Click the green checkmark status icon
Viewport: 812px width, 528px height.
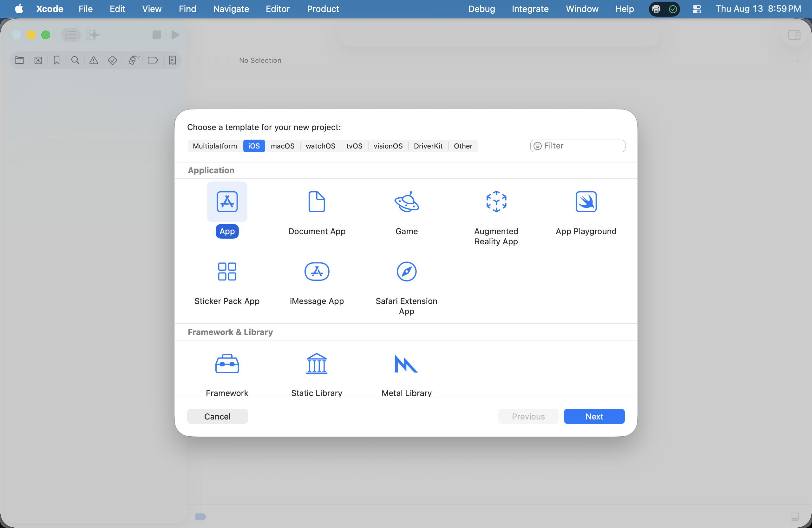point(673,9)
